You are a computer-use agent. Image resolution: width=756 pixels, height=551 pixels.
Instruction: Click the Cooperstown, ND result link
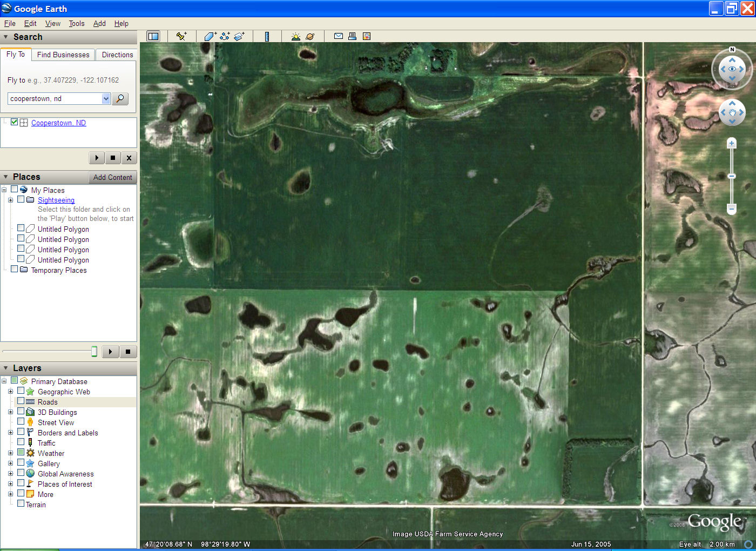point(58,123)
